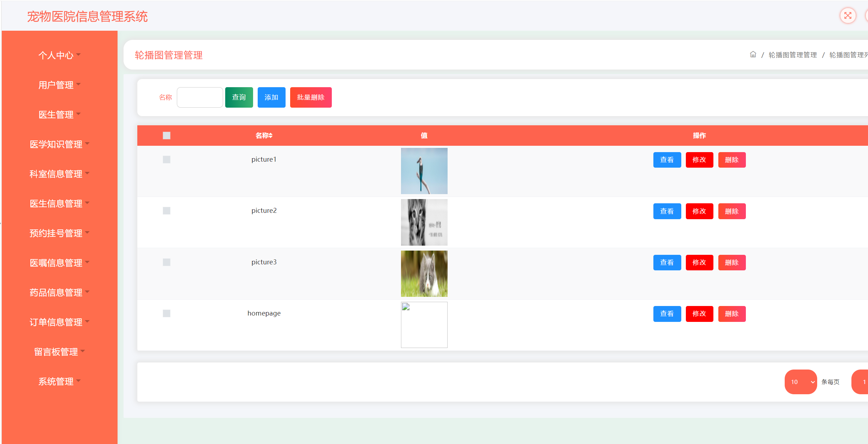Viewport: 868px width, 444px height.
Task: Focus the 名称 search input field
Action: tap(200, 97)
